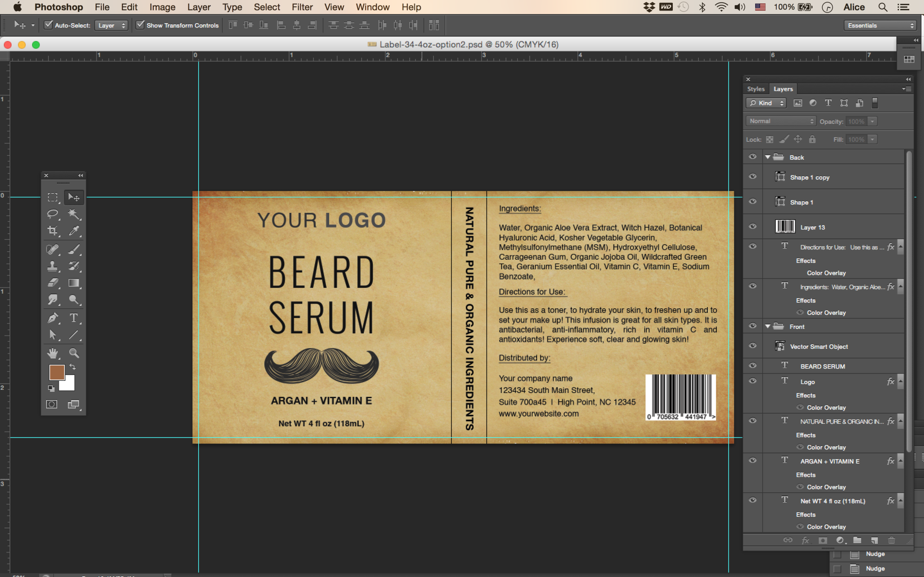The height and width of the screenshot is (577, 924).
Task: Select the BEARD SERUM text layer
Action: (x=823, y=366)
